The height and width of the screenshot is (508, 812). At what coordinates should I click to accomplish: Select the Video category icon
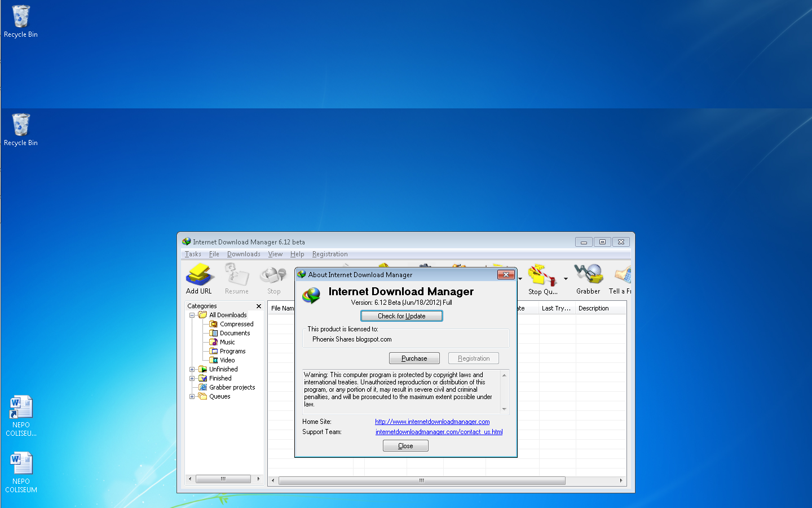point(214,360)
